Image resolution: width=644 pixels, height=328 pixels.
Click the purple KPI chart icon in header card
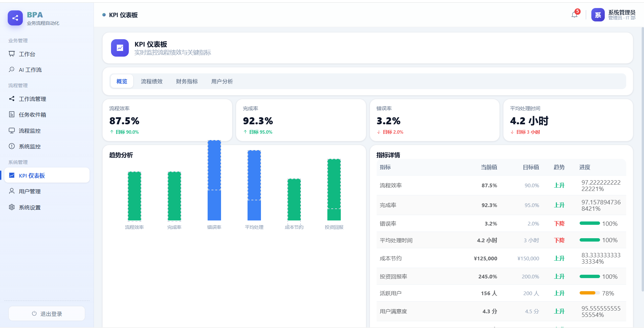[x=120, y=48]
